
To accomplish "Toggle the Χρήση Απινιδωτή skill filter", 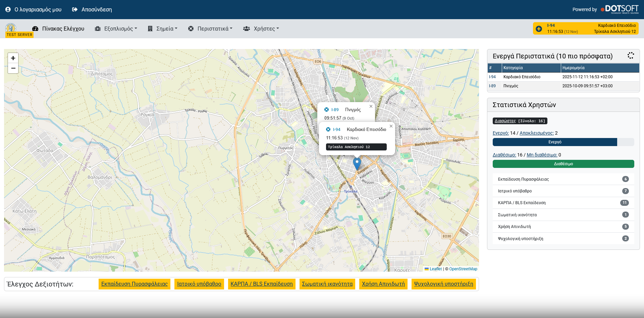I will pos(383,284).
